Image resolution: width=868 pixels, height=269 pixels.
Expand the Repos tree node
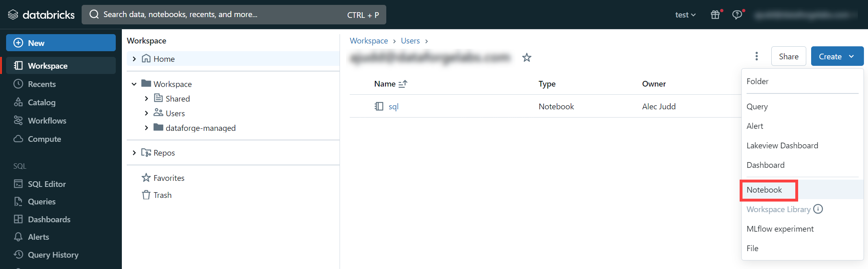coord(134,153)
